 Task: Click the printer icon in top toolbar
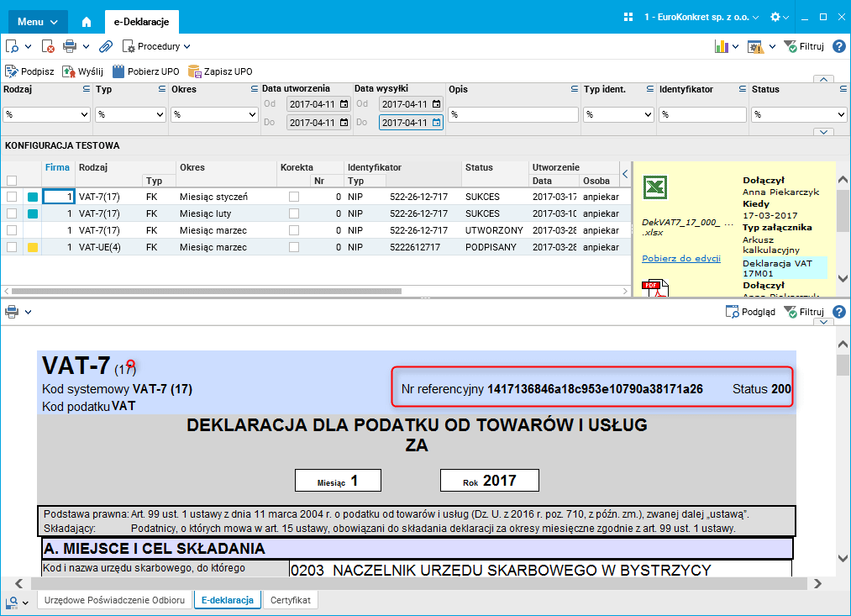[x=70, y=47]
